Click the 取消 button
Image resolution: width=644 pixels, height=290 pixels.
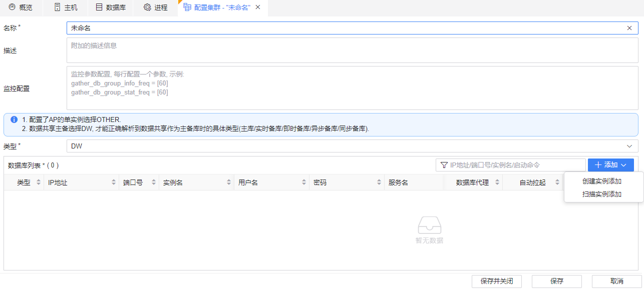point(617,281)
